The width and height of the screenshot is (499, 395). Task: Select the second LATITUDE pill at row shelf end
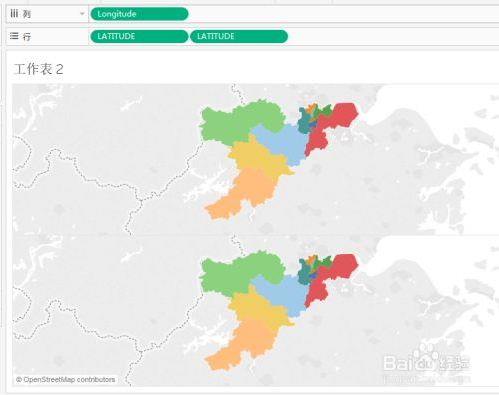[239, 36]
